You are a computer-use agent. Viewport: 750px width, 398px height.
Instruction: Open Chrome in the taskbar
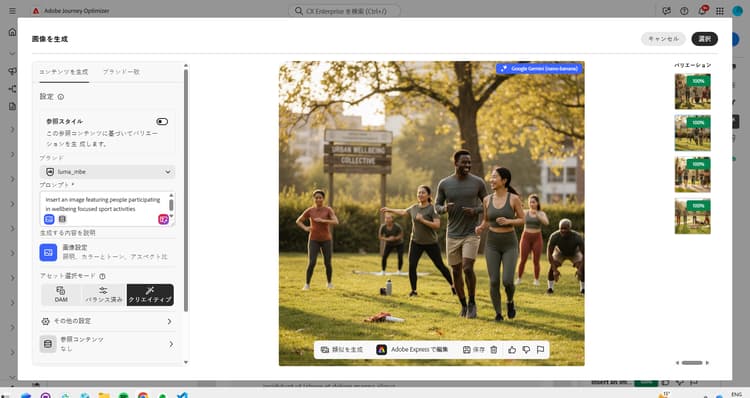tap(143, 395)
